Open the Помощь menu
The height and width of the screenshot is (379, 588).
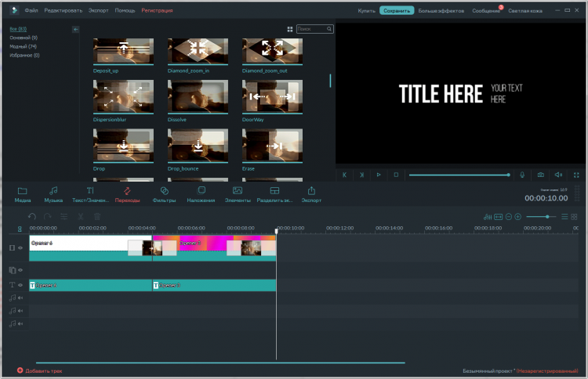pyautogui.click(x=125, y=10)
